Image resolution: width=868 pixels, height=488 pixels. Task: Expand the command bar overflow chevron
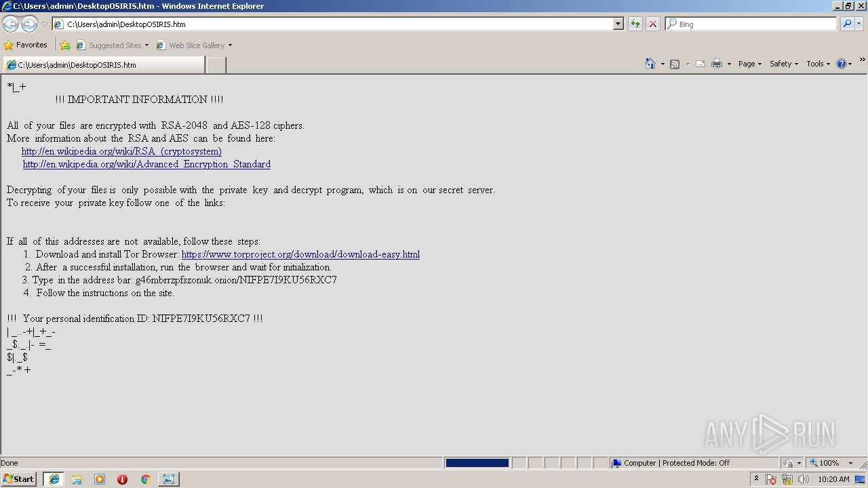(862, 60)
